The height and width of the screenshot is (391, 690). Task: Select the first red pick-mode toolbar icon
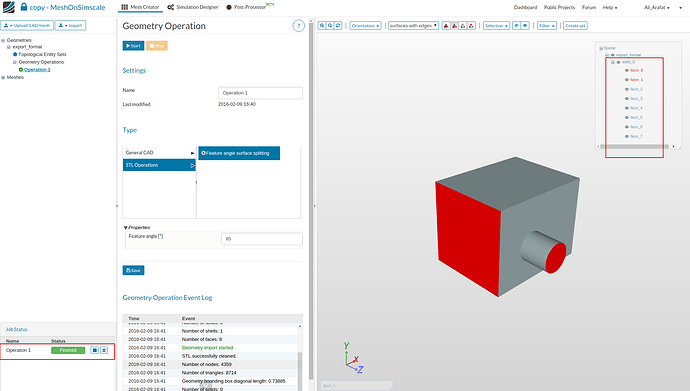click(446, 26)
